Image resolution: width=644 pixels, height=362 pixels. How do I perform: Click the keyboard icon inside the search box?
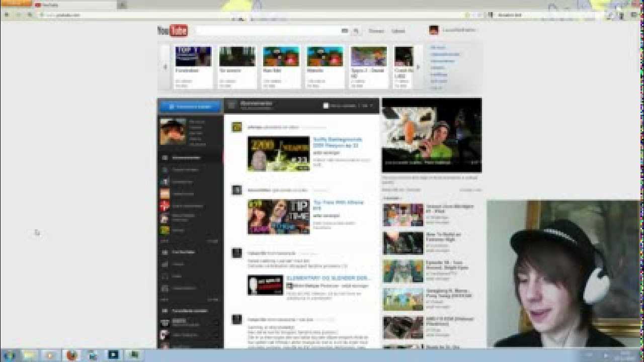point(345,31)
